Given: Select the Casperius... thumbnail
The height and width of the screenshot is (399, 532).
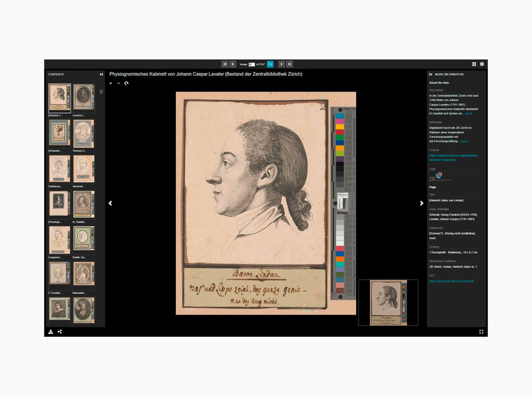Looking at the screenshot, I should [59, 240].
